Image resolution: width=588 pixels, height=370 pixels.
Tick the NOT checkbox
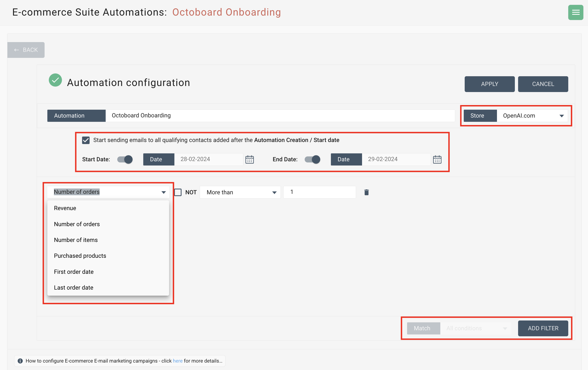click(178, 192)
